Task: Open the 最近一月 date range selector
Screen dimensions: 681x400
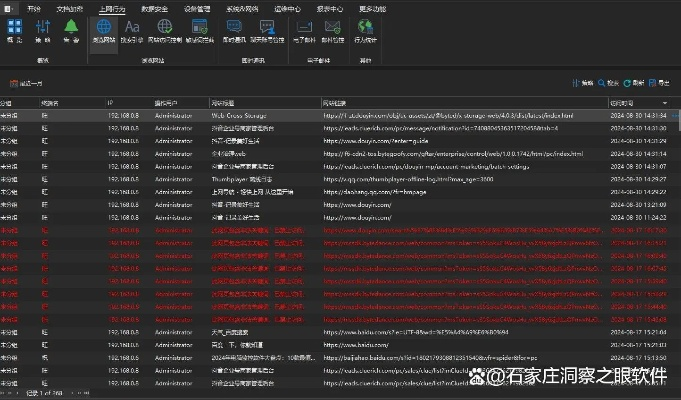Action: pos(26,83)
